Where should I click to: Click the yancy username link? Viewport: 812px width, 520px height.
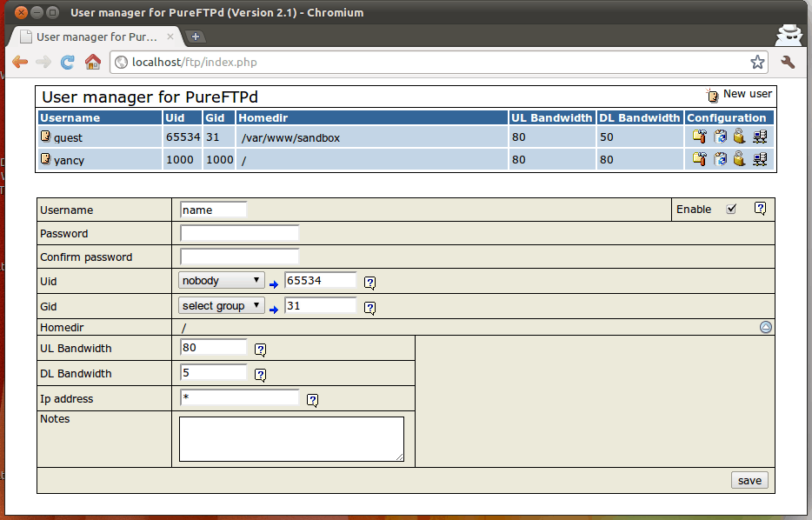69,160
